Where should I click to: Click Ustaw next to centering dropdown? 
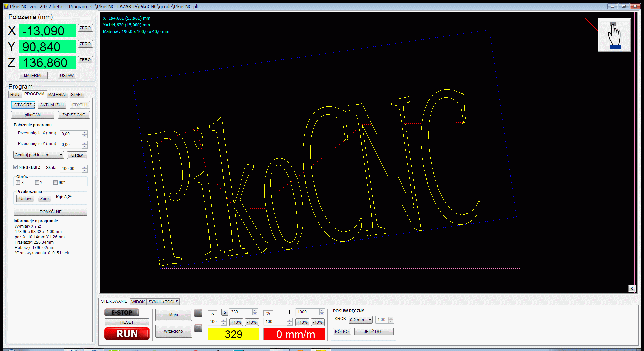(77, 155)
